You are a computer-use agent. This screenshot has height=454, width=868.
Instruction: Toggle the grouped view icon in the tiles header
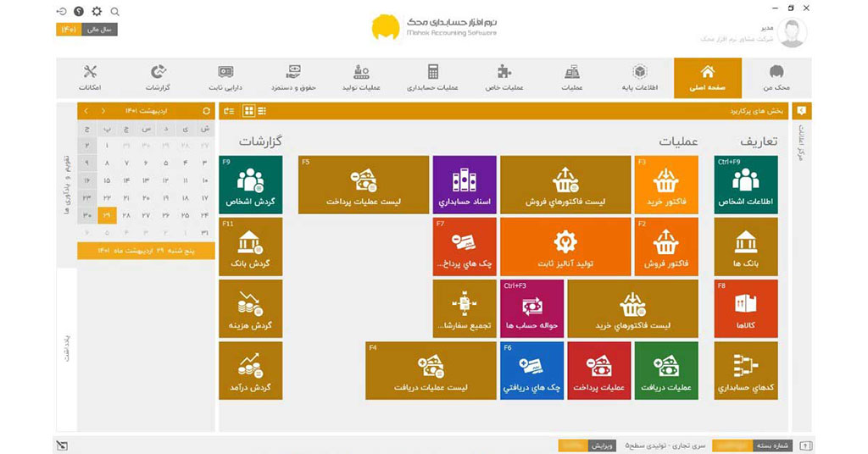[x=229, y=111]
